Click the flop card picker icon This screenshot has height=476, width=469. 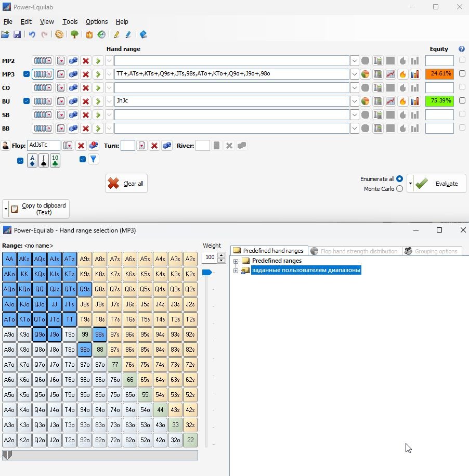[x=68, y=146]
